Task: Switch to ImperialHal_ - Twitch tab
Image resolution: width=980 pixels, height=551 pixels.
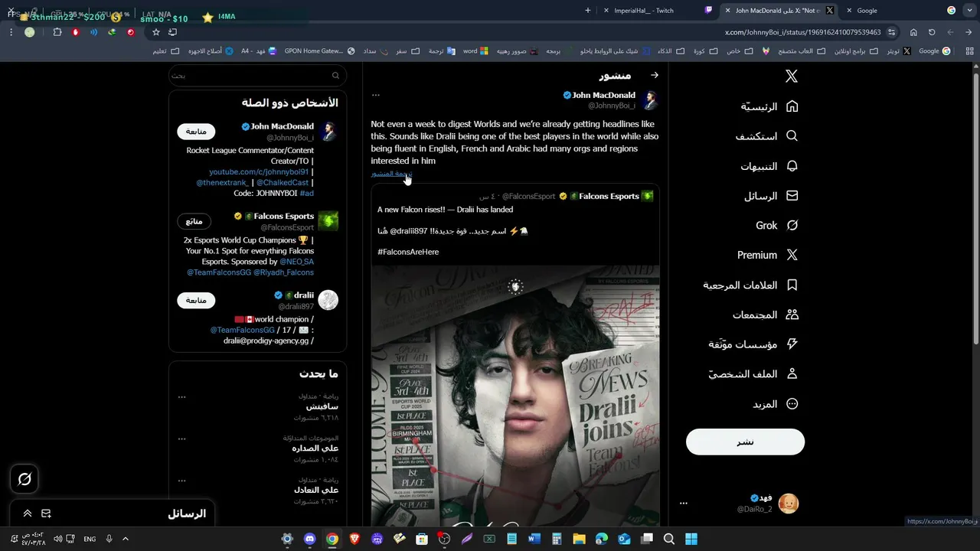Action: (658, 10)
